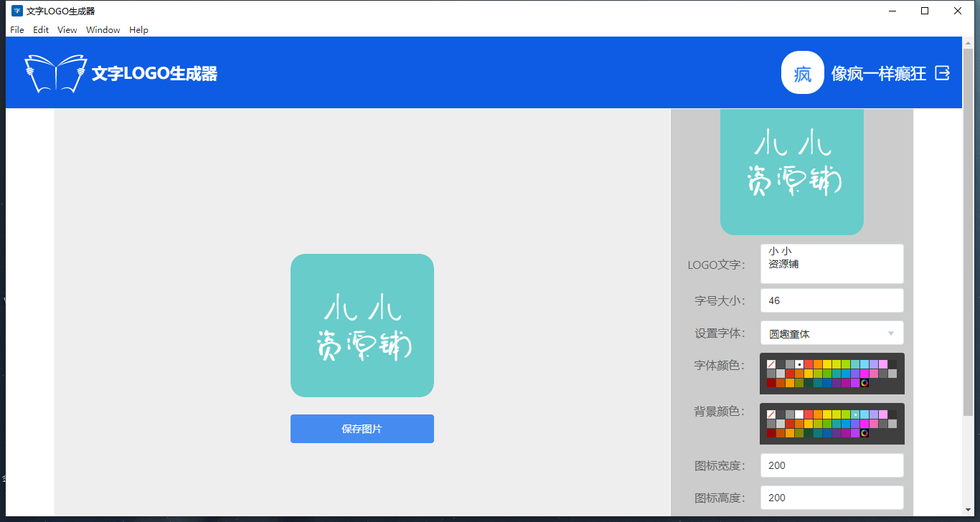Click the open book logo in the header

(55, 73)
